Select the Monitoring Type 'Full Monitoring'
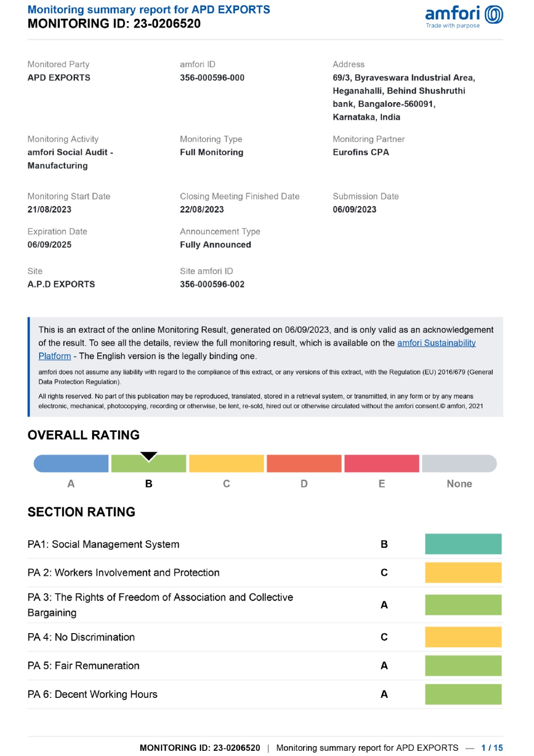The height and width of the screenshot is (756, 534). point(212,152)
